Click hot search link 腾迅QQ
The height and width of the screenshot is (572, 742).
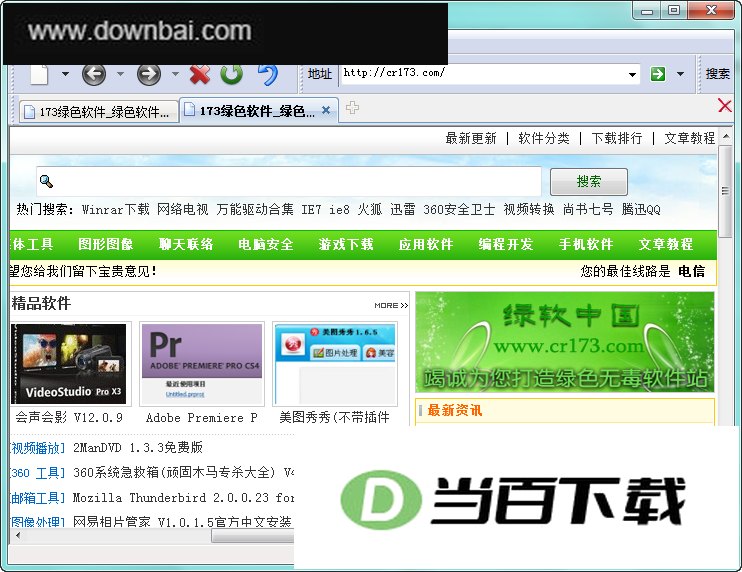click(641, 209)
